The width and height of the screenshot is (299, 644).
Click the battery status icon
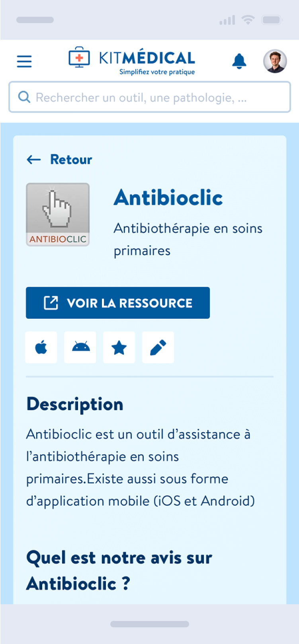272,20
